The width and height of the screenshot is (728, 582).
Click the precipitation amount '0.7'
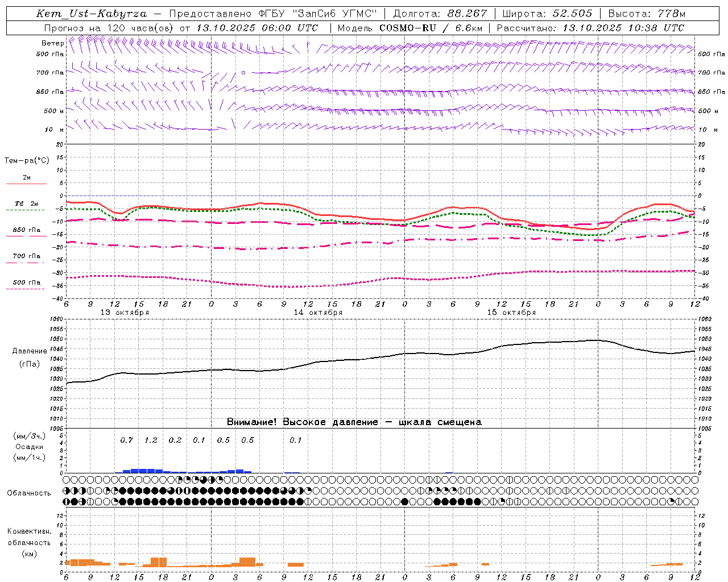tap(126, 440)
